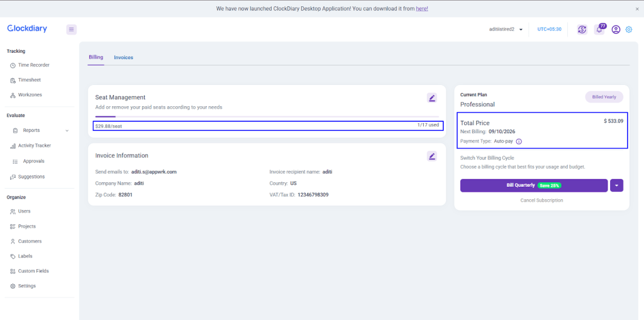644x320 pixels.
Task: Open sidebar Settings page
Action: pos(26,286)
